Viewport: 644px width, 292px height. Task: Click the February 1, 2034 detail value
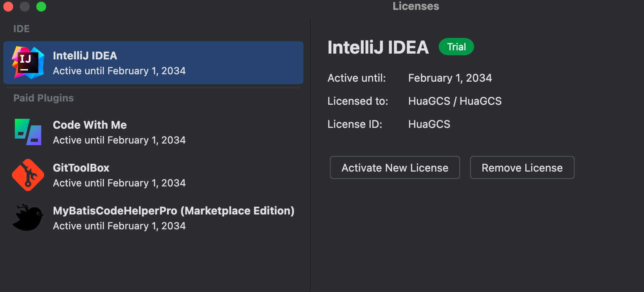click(450, 78)
